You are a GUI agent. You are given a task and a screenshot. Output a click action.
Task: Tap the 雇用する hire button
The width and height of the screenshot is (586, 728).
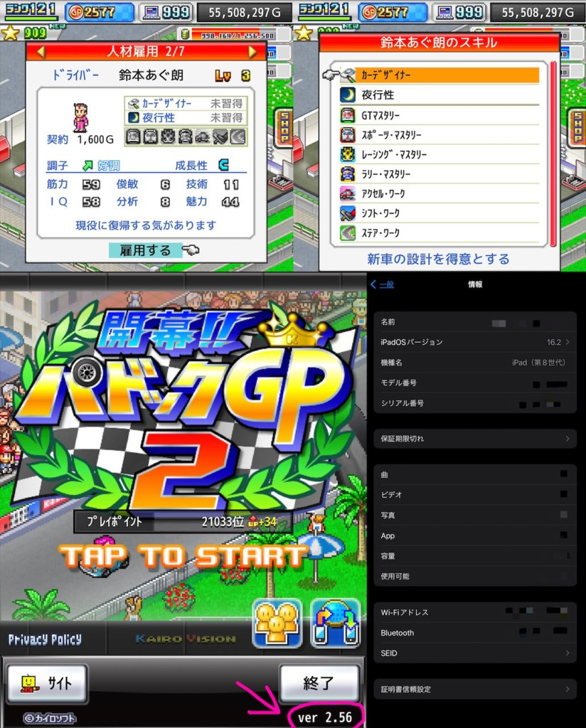coord(146,250)
